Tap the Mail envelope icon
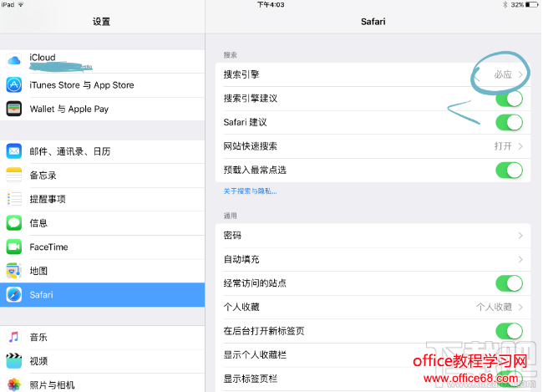Screen dimensions: 543x392 [x=14, y=151]
